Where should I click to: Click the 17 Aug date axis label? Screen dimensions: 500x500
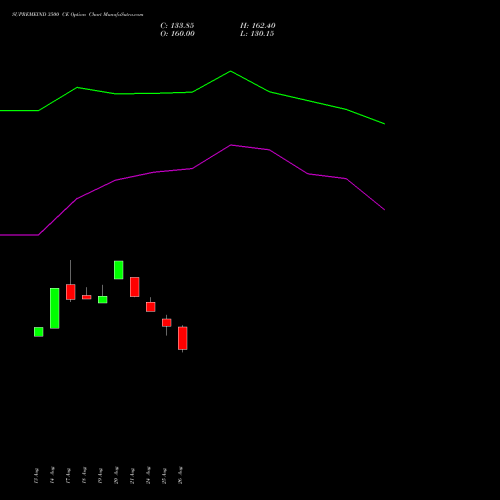tap(68, 476)
